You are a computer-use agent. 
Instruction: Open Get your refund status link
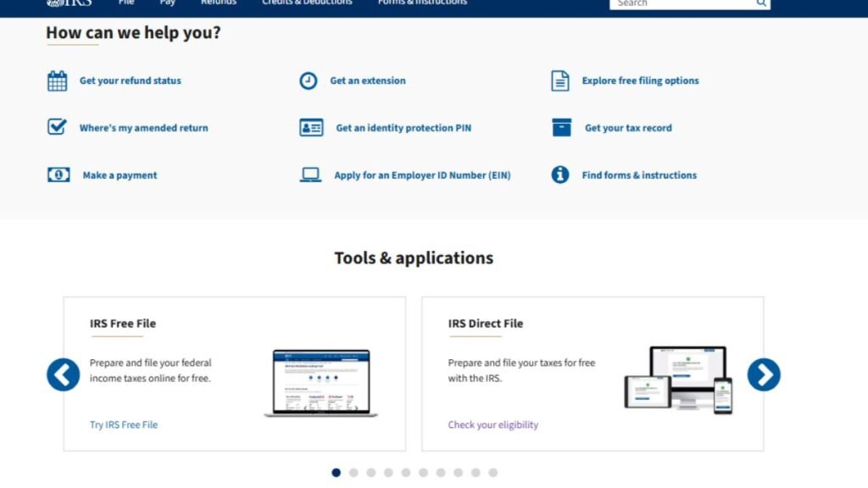click(x=130, y=80)
